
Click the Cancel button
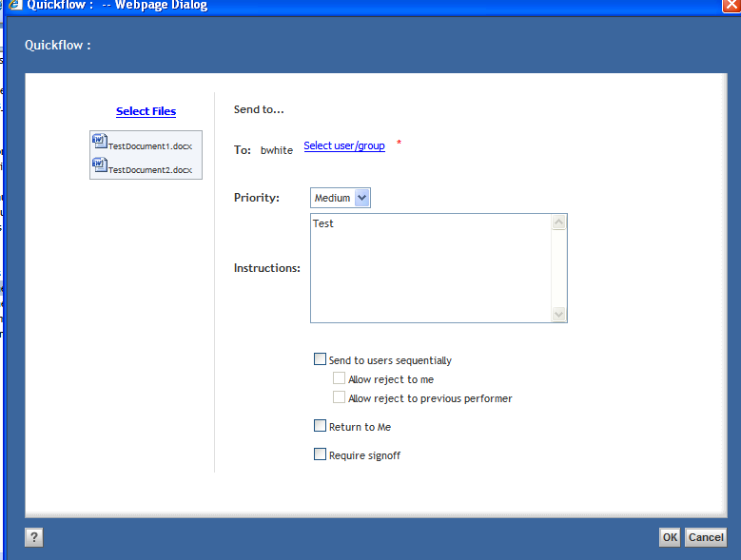706,537
